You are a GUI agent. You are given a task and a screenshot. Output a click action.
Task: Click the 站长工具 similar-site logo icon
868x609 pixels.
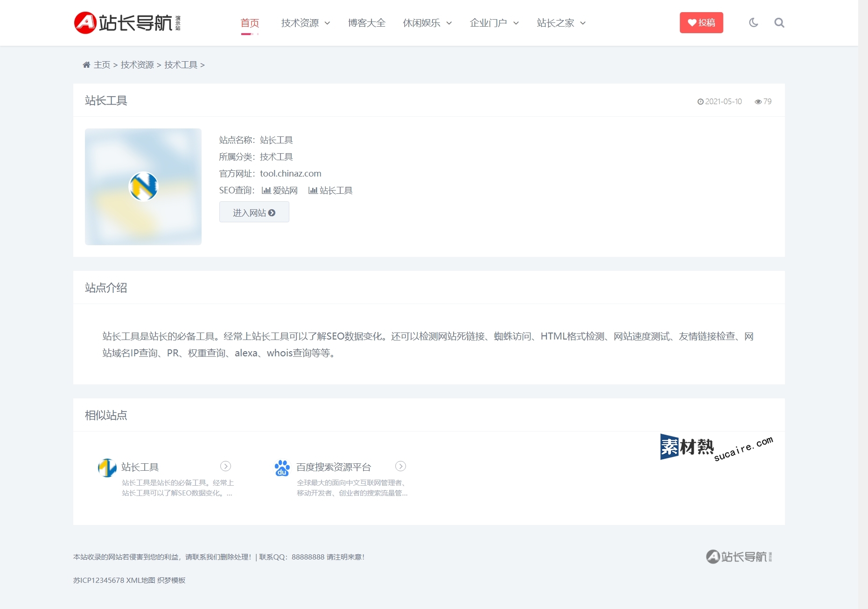point(107,467)
